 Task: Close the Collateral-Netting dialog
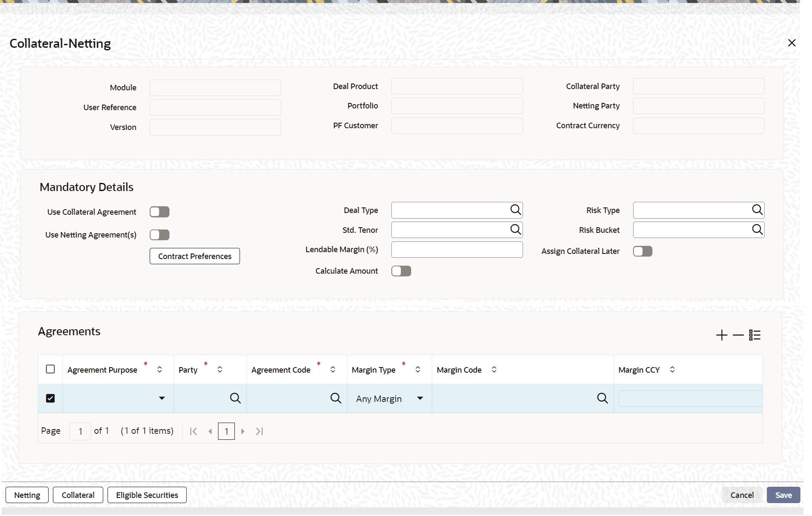click(x=792, y=43)
